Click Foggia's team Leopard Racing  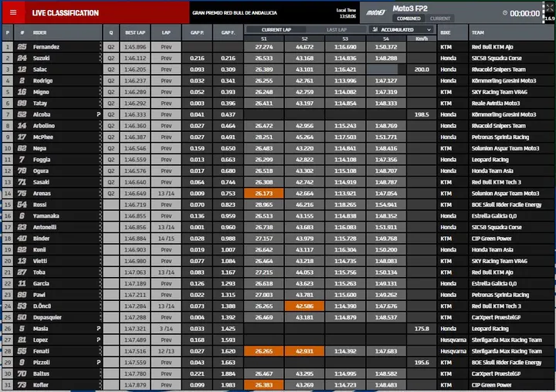pyautogui.click(x=490, y=160)
